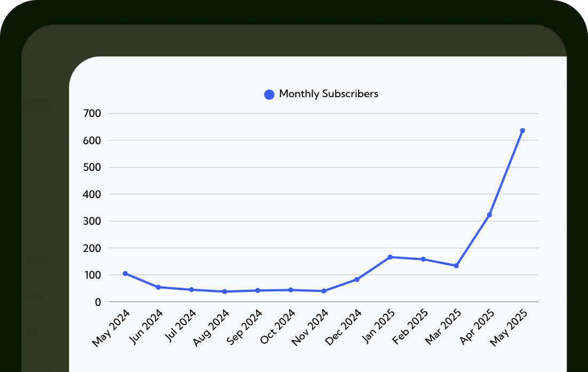Select the Nov 2024 data point
The image size is (588, 372).
point(324,291)
